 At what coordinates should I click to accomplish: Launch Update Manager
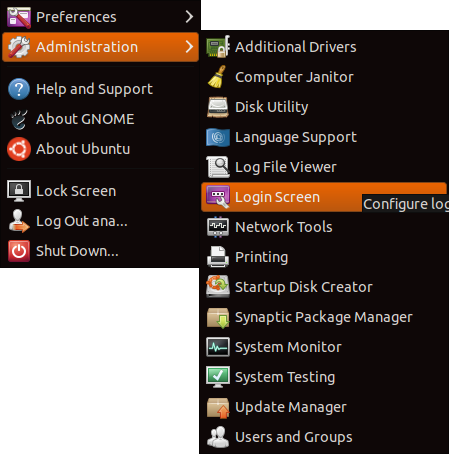pyautogui.click(x=324, y=407)
